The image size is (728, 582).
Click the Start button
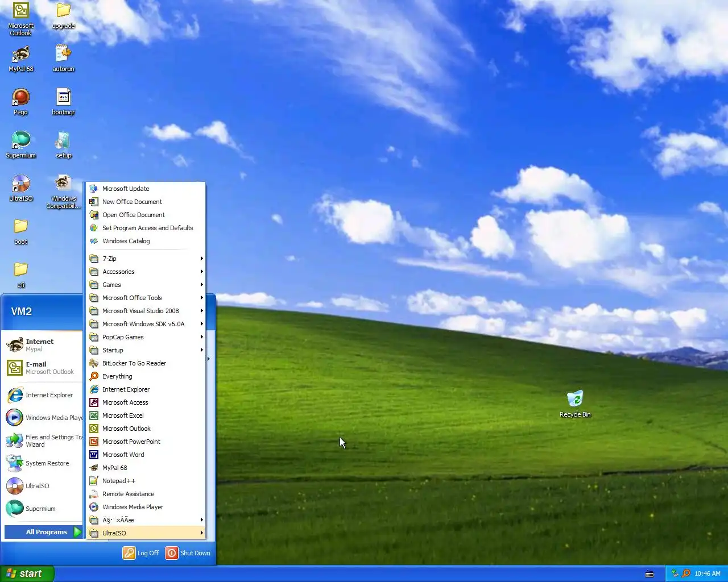click(27, 573)
